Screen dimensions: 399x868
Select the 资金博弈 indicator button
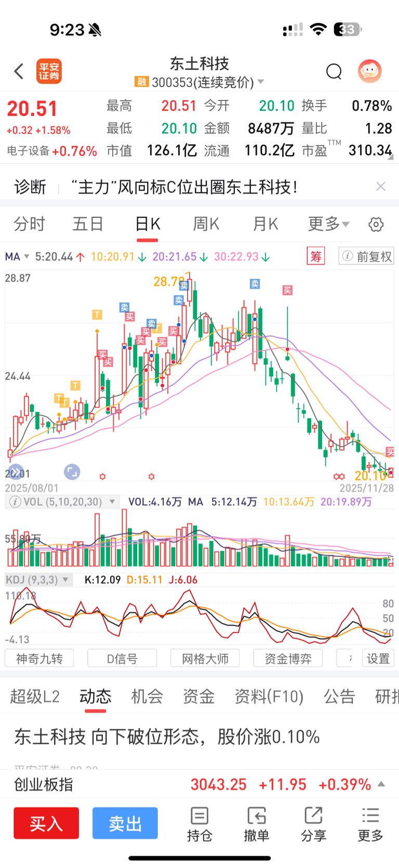click(x=288, y=658)
